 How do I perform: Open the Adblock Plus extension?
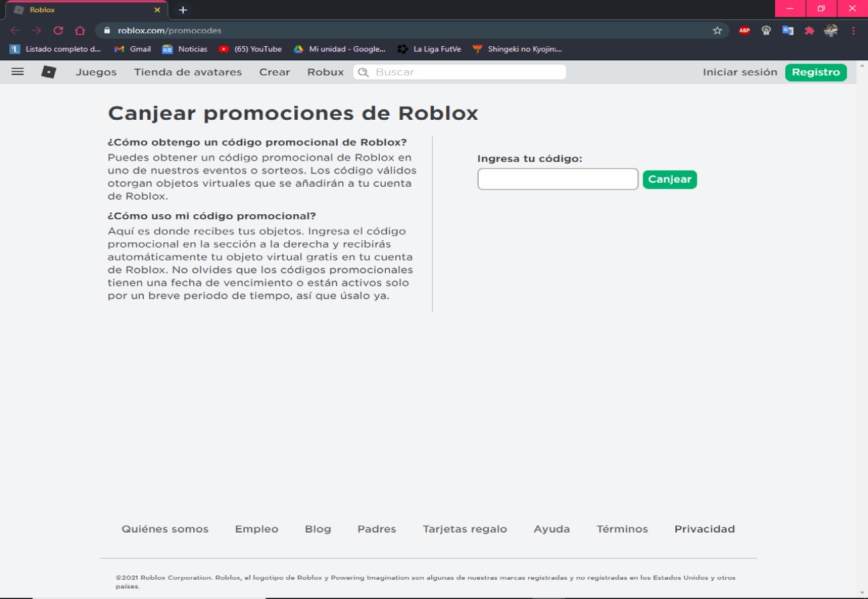tap(744, 30)
